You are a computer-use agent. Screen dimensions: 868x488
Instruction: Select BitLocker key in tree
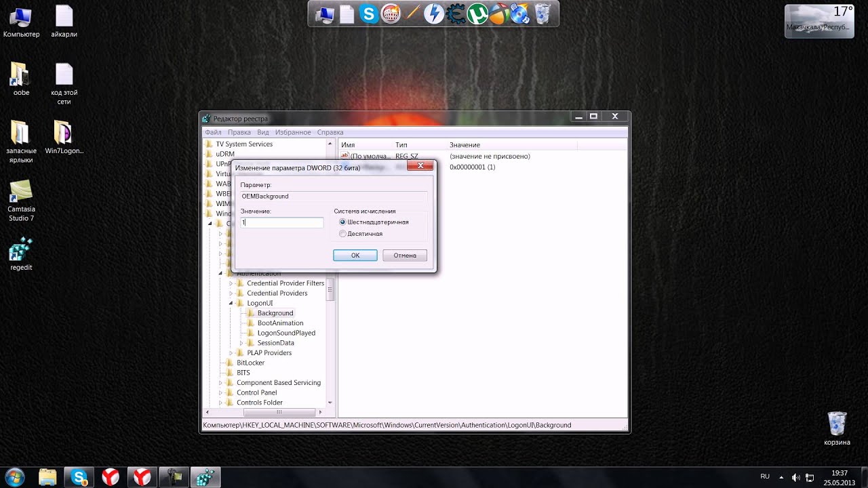[x=250, y=363]
